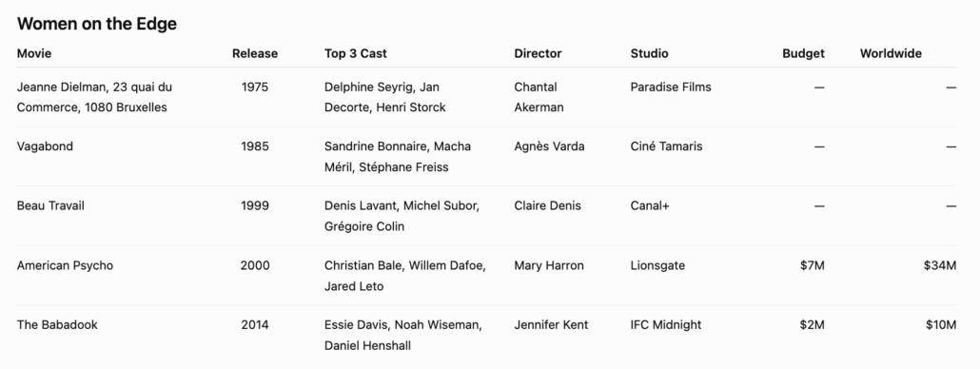Select the Jeanne Dielman movie title
980x369 pixels.
point(94,97)
